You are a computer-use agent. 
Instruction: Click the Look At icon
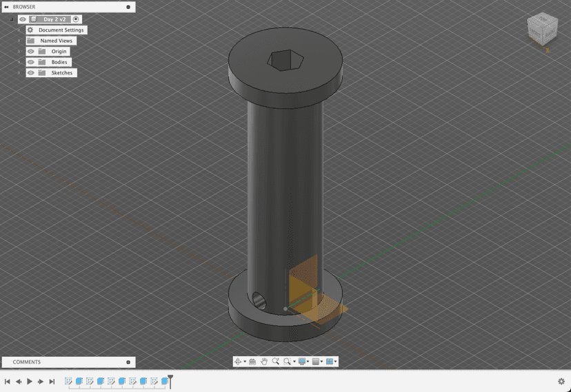point(252,362)
